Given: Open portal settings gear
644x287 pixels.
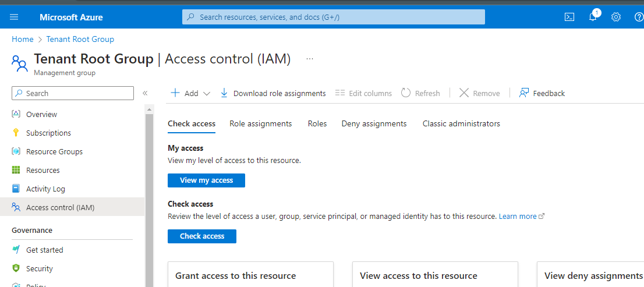Looking at the screenshot, I should [x=615, y=17].
